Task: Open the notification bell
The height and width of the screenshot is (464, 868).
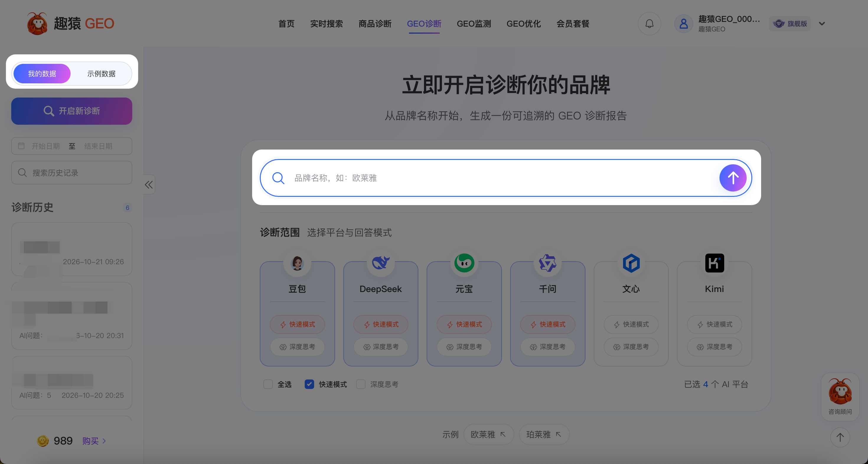Action: click(649, 24)
